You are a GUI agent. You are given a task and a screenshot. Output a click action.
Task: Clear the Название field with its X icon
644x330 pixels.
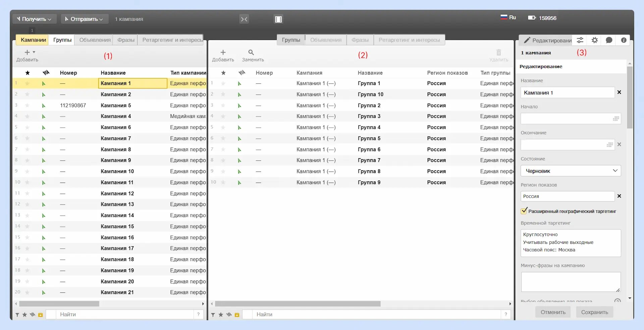[x=619, y=92]
